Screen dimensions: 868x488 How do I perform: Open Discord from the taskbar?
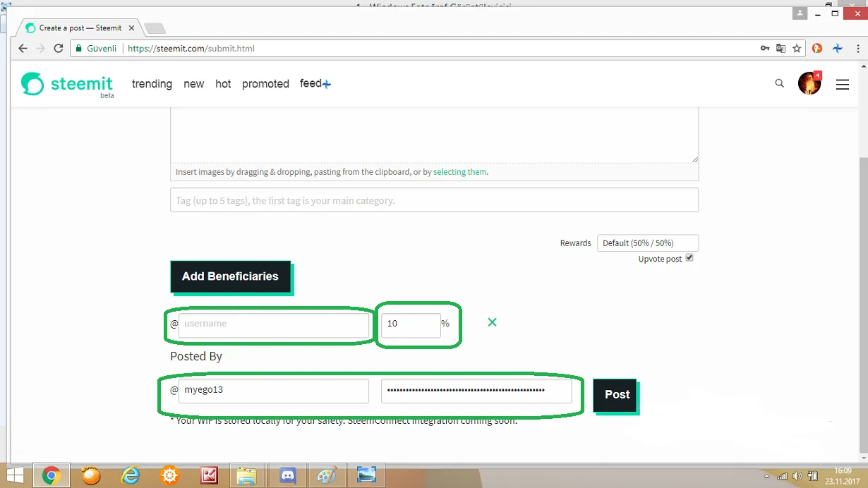point(287,476)
